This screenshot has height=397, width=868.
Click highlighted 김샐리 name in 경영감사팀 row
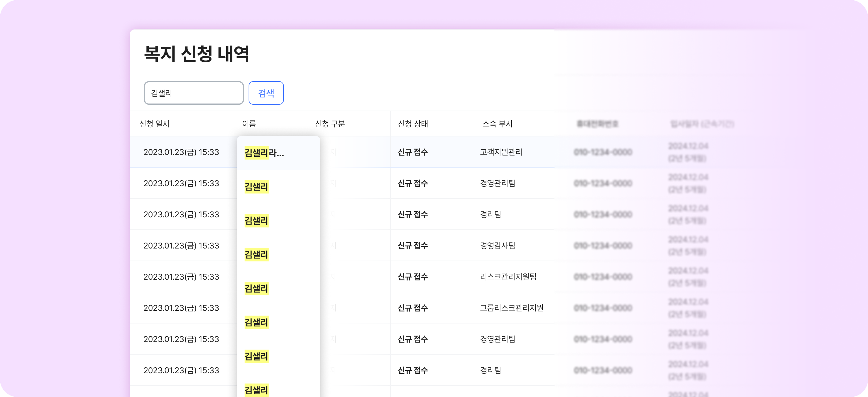257,255
